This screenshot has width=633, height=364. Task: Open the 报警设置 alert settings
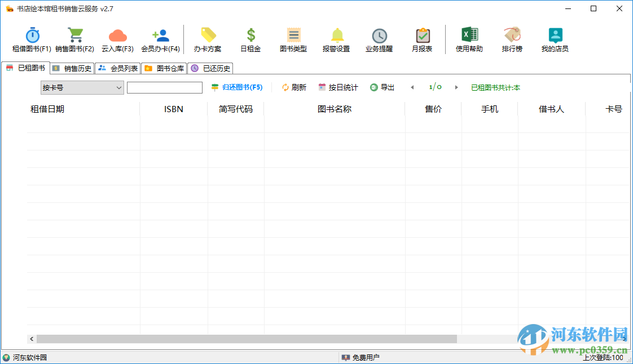337,38
